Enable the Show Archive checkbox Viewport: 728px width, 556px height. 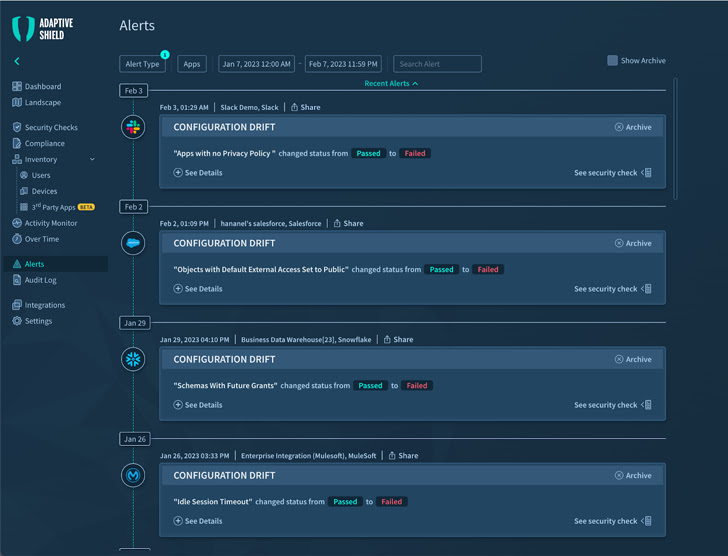coord(612,60)
